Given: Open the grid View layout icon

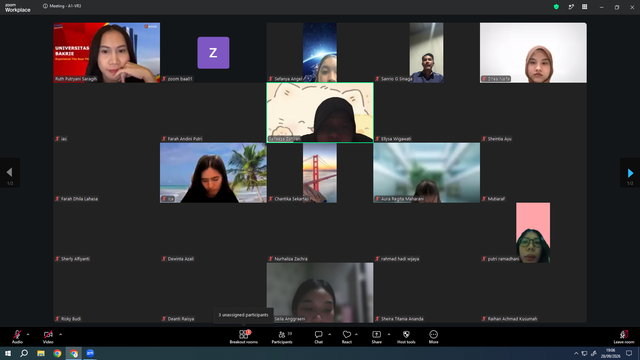Looking at the screenshot, I should coord(584,7).
